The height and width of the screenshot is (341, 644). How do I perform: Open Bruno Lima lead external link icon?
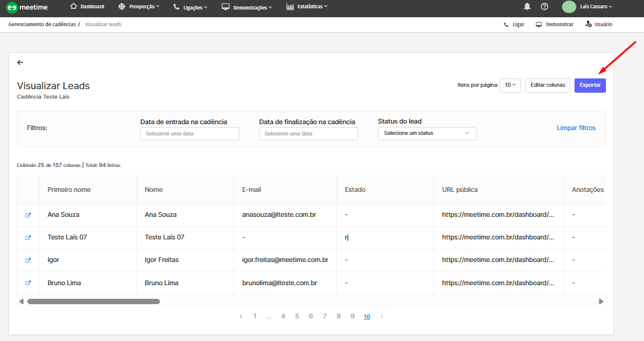coord(28,283)
